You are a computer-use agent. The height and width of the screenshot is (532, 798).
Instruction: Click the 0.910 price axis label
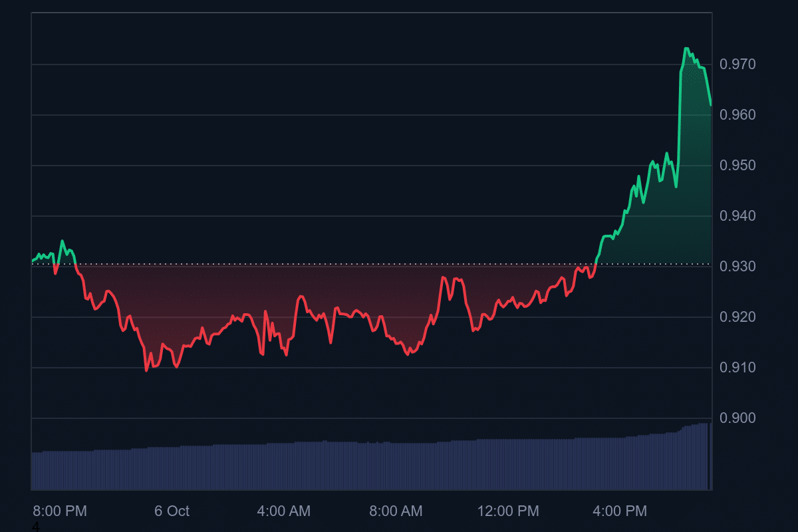pyautogui.click(x=737, y=368)
